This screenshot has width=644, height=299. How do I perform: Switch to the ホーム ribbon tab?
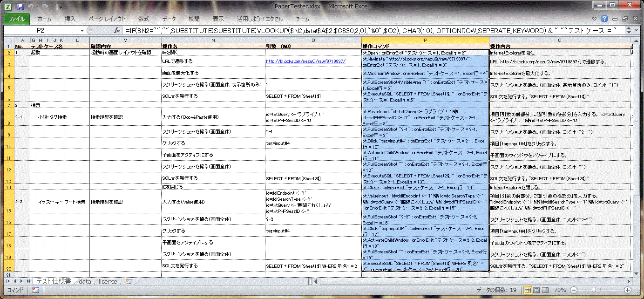point(45,19)
